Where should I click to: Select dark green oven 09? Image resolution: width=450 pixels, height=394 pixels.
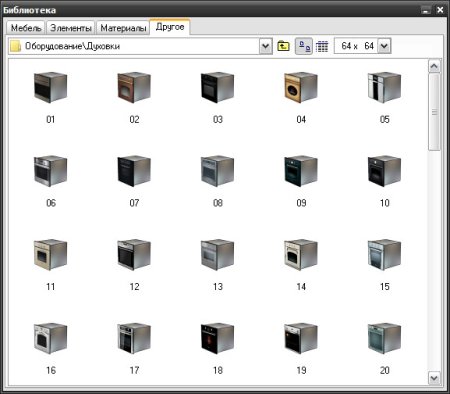click(x=301, y=171)
